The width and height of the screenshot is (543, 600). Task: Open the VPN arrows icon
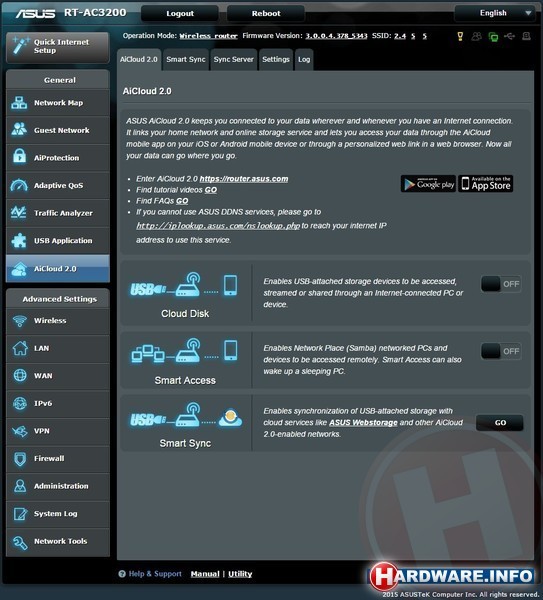coord(20,431)
